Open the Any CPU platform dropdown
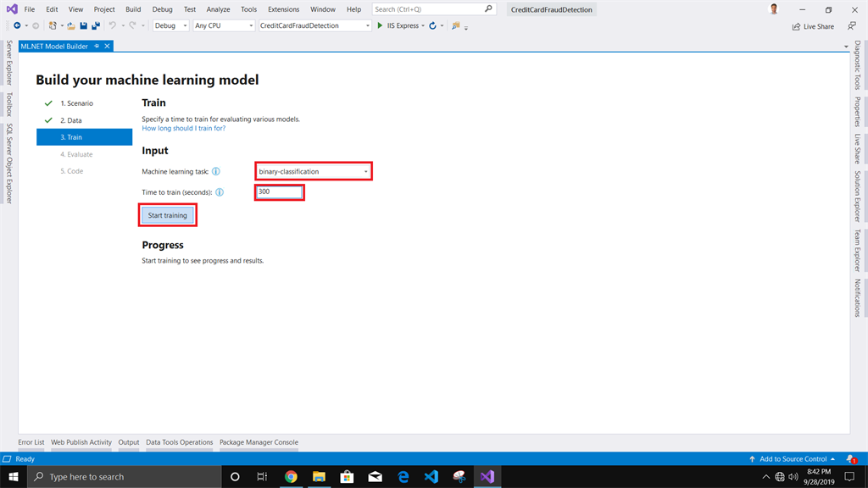868x488 pixels. 224,25
